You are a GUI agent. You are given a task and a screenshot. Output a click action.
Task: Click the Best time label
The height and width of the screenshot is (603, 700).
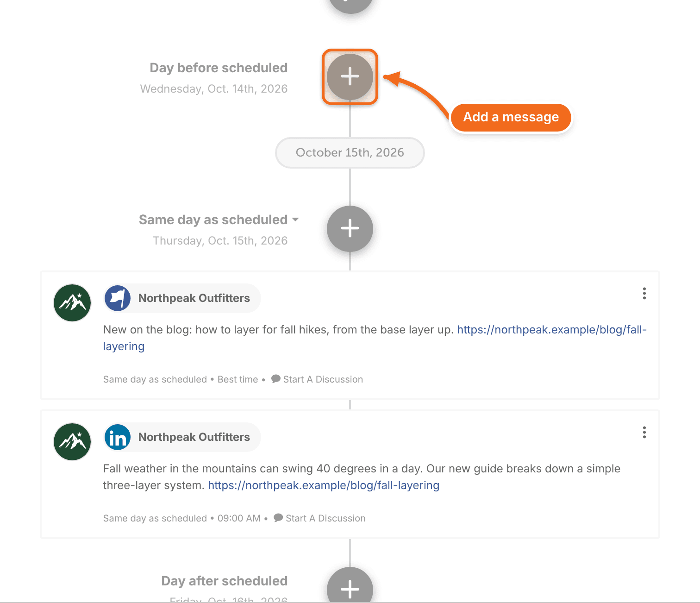[x=237, y=379]
